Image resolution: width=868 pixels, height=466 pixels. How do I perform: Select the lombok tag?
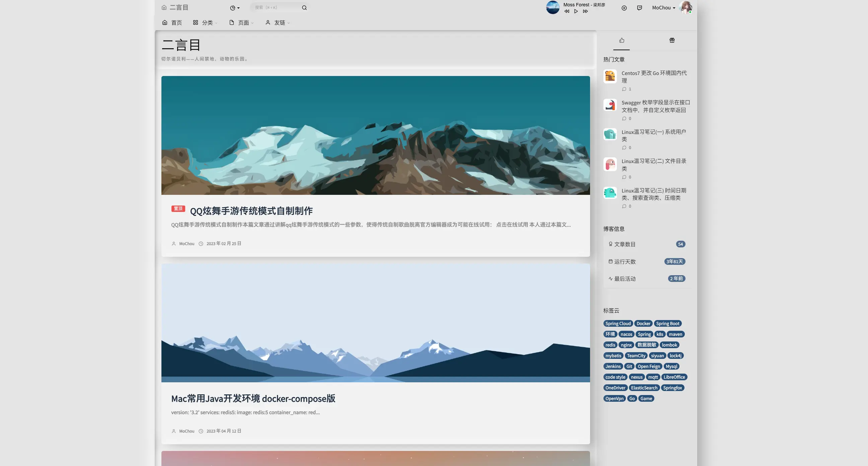[x=669, y=345]
